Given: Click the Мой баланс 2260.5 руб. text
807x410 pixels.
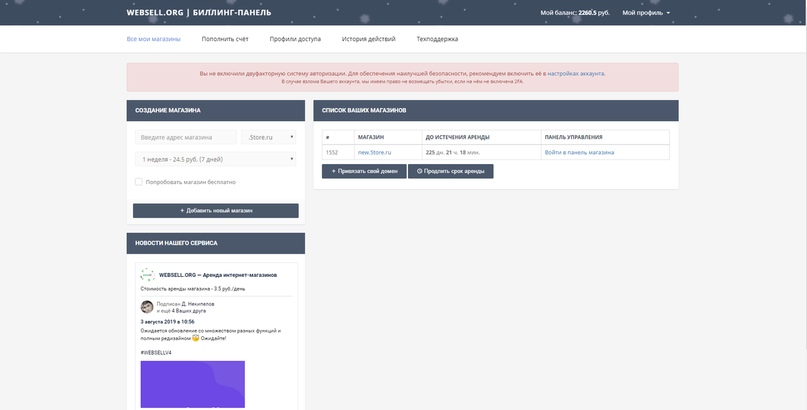Looking at the screenshot, I should (x=575, y=13).
